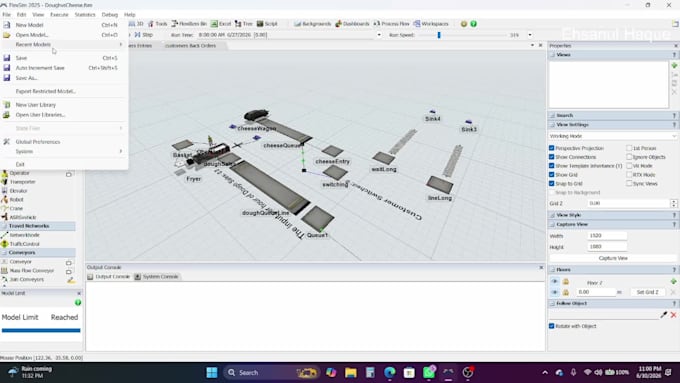Toggle the Show Grid checkbox

(x=552, y=175)
